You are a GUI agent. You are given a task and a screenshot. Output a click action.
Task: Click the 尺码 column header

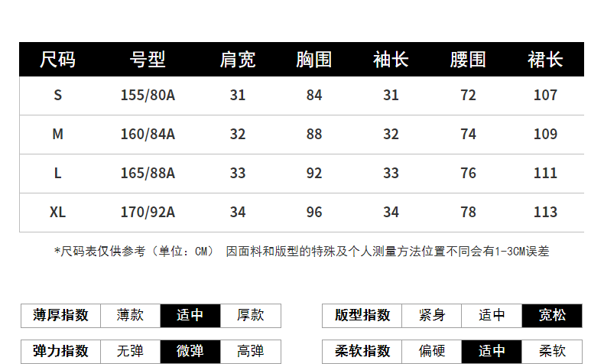click(57, 60)
